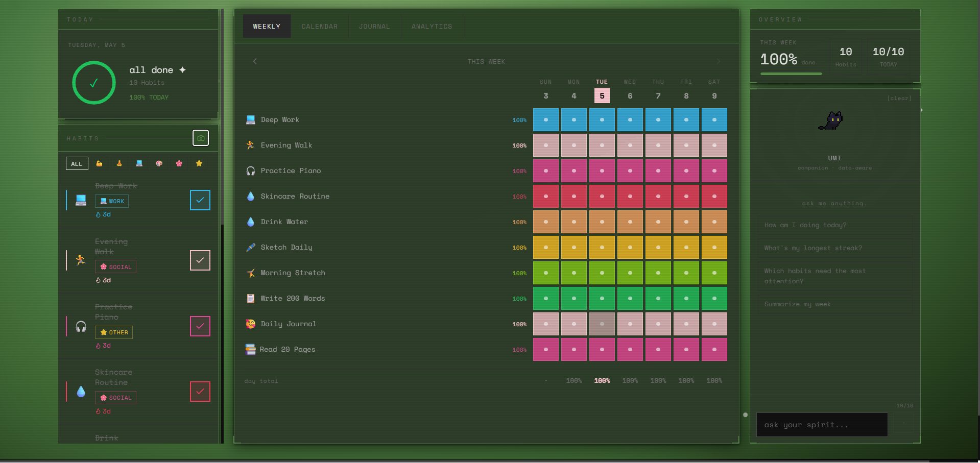980x463 pixels.
Task: Click the runner icon of the Evening Walk sidebar habit
Action: [x=81, y=260]
